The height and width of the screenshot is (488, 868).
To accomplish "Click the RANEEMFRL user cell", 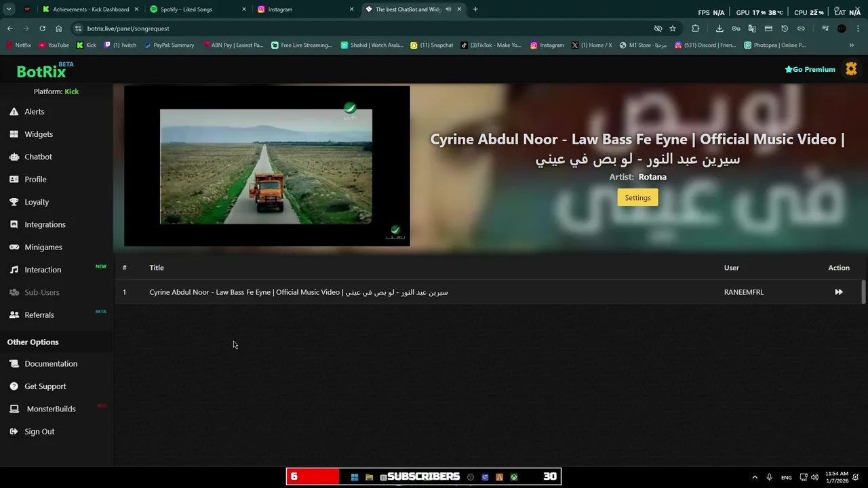I will click(743, 292).
